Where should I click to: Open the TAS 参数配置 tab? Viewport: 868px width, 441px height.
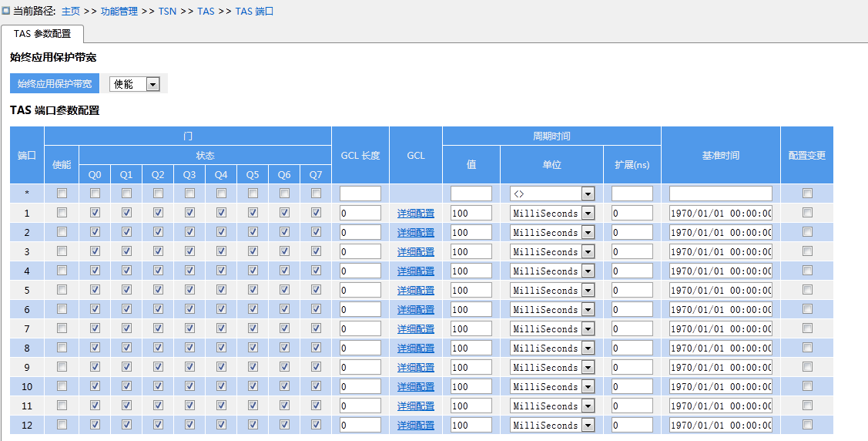(42, 34)
